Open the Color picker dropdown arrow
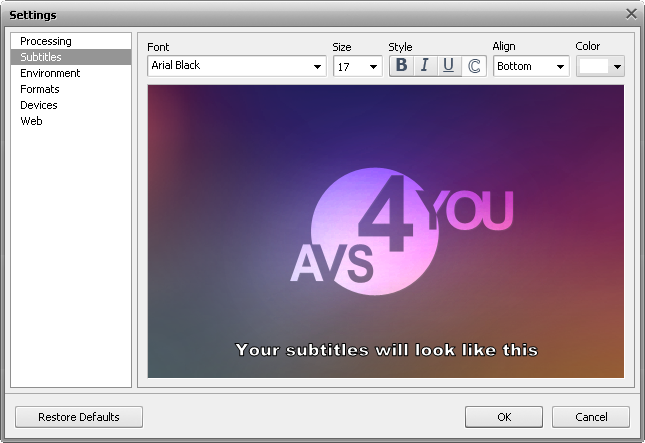Screen dimensions: 645x443 tap(617, 67)
